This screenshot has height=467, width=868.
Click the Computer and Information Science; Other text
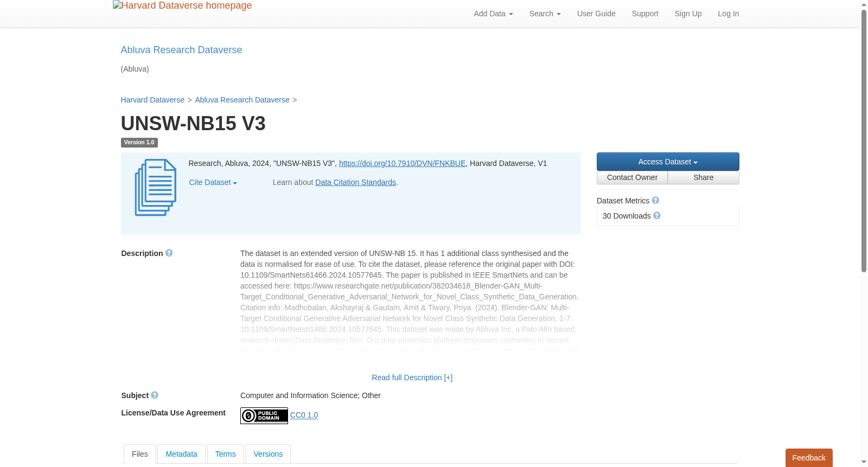point(310,395)
